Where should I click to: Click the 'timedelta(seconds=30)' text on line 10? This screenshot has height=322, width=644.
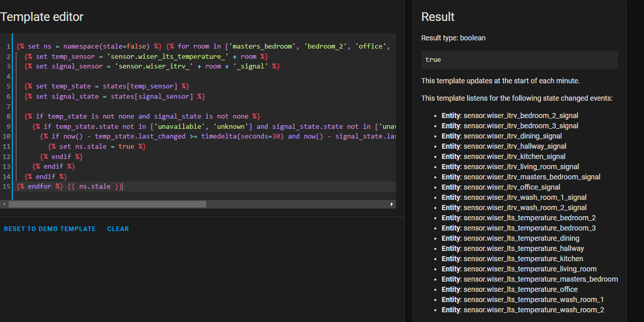coord(242,136)
